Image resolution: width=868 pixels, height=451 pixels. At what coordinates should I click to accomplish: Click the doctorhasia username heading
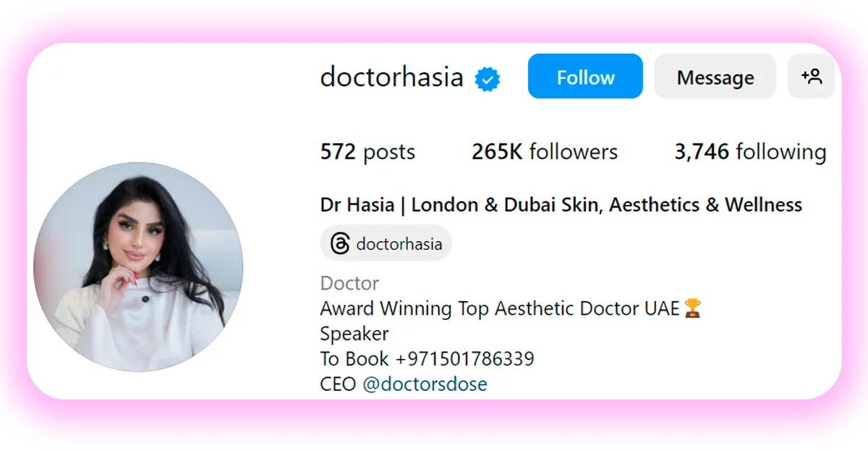(391, 77)
